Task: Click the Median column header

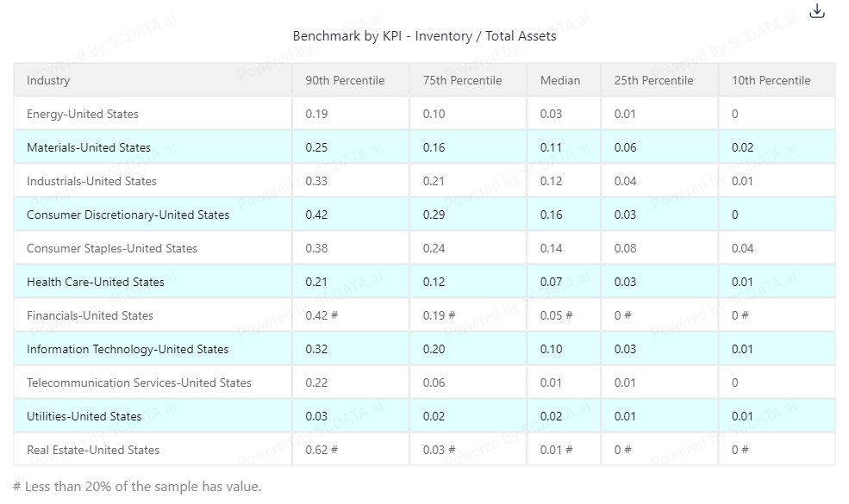Action: click(560, 80)
